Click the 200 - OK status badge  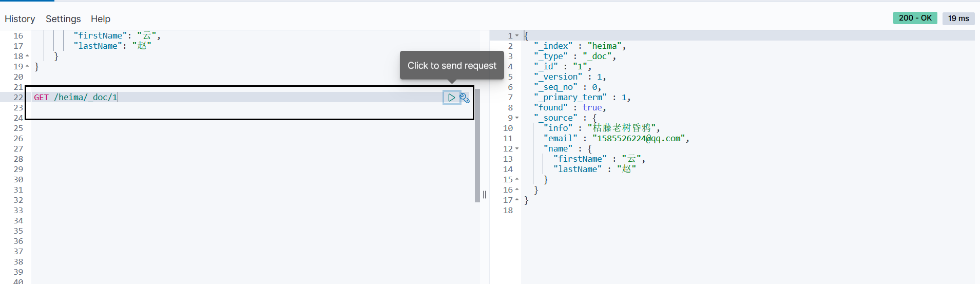click(x=915, y=18)
